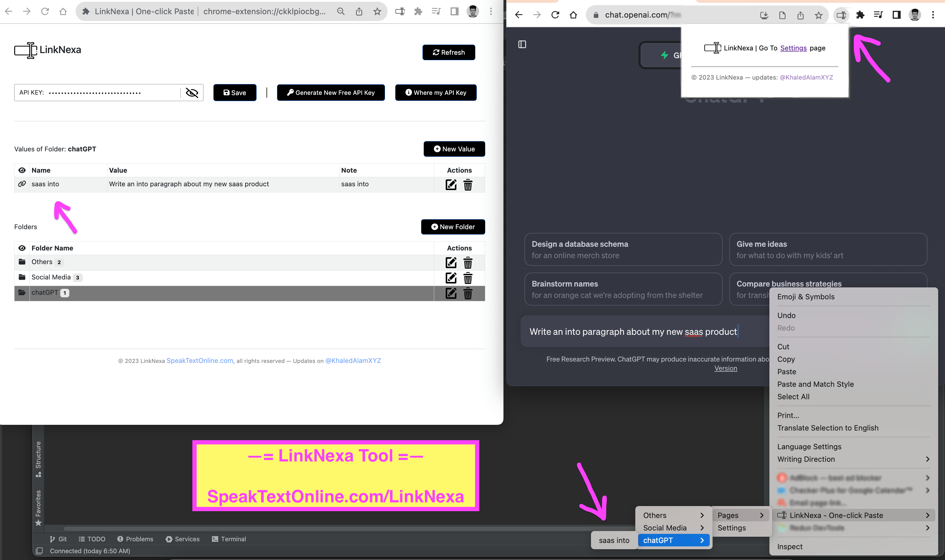Choose Paste and Match Style
This screenshot has height=560, width=945.
(x=853, y=384)
